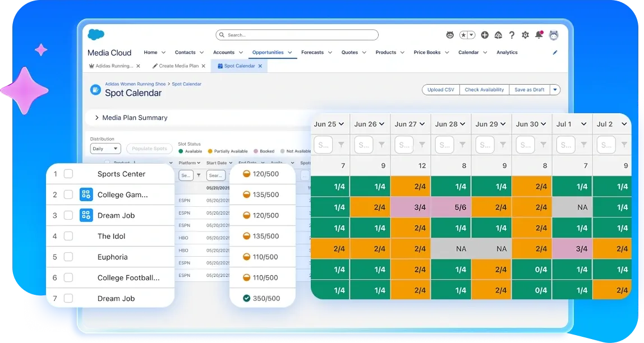Open the notifications bell
This screenshot has width=644, height=343.
click(x=539, y=35)
